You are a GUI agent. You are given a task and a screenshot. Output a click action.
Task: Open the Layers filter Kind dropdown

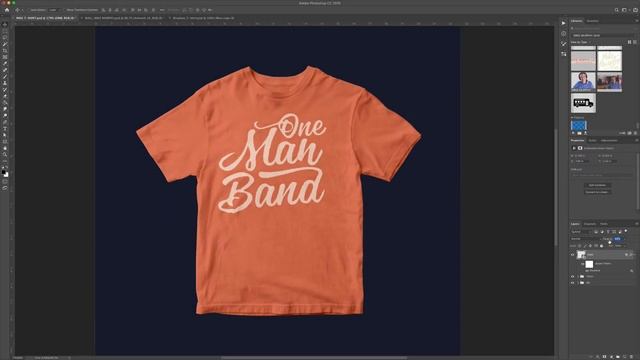(x=581, y=232)
